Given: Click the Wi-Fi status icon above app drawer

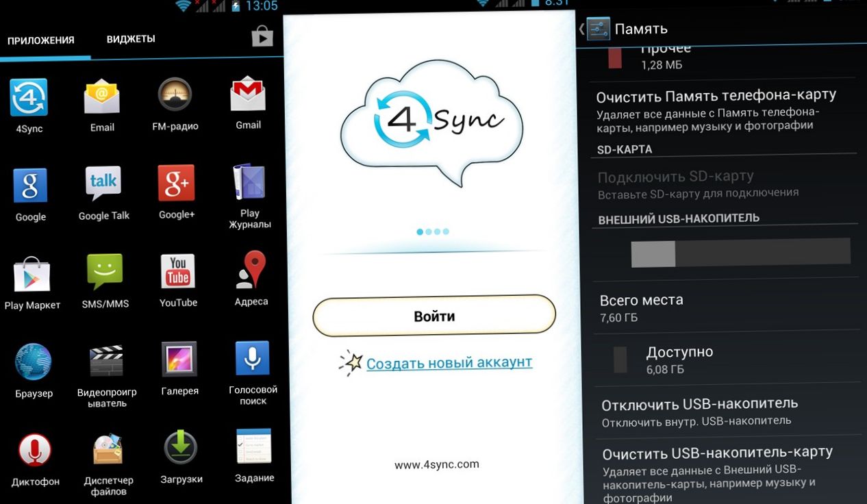Looking at the screenshot, I should [183, 5].
